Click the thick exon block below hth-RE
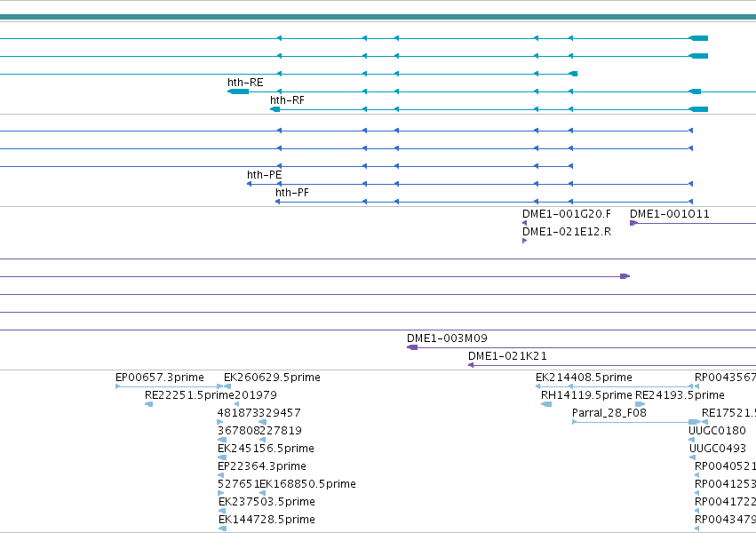Viewport: 756px width, 533px height. point(238,91)
